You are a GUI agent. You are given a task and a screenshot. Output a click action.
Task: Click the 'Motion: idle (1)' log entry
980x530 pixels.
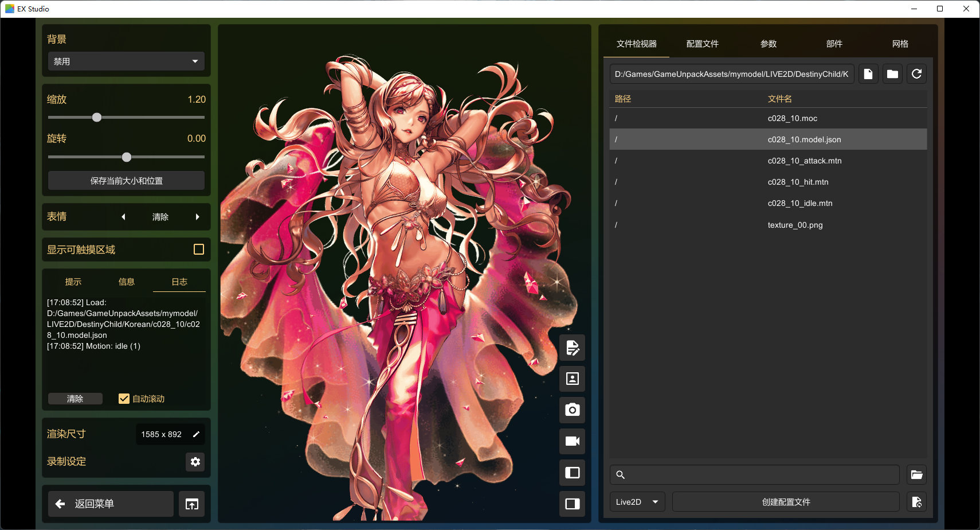[93, 346]
